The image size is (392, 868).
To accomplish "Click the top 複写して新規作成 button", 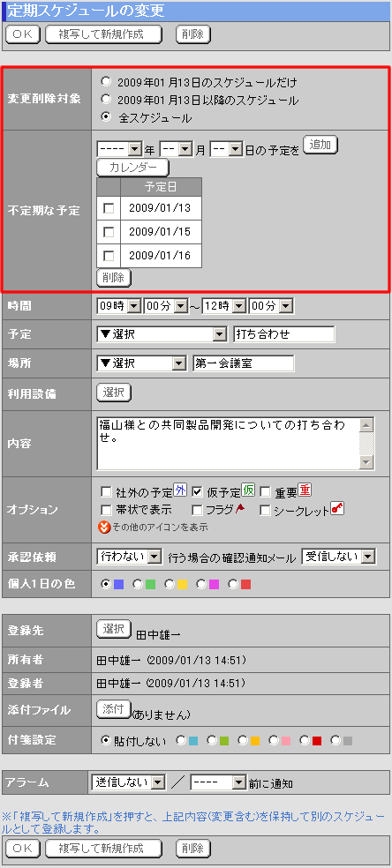I will (103, 34).
